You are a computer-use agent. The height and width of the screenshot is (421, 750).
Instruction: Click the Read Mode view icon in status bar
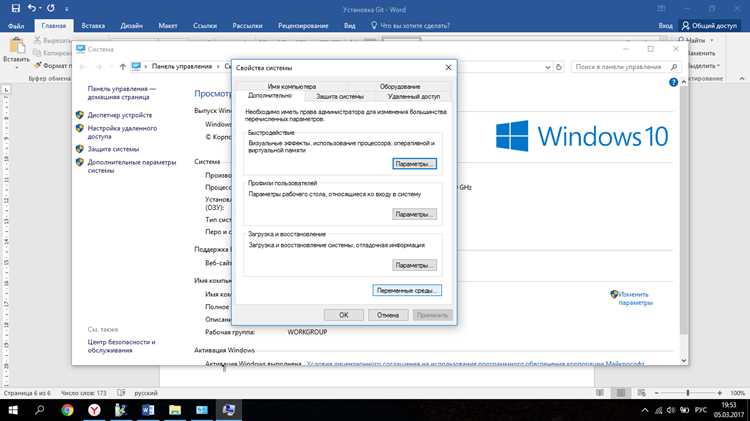[600, 393]
